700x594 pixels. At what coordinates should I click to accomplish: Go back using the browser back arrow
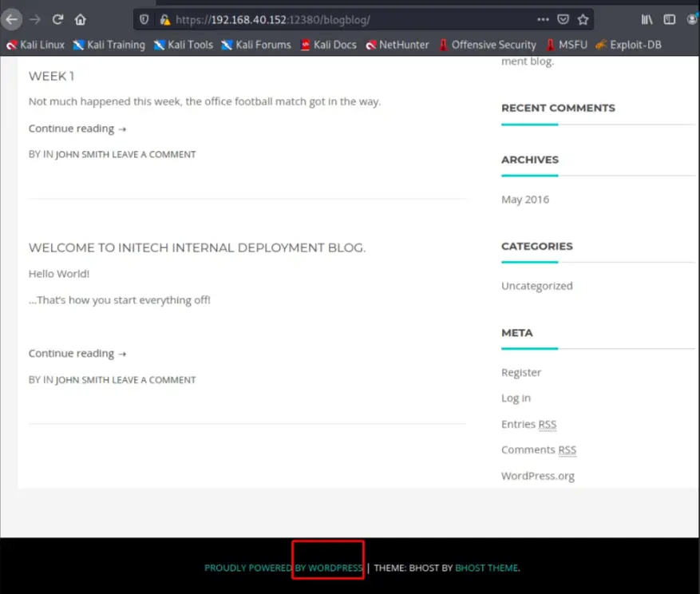[x=12, y=20]
